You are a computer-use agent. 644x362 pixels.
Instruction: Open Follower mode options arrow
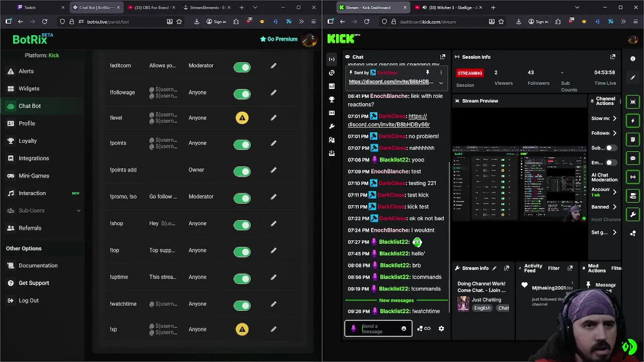point(614,133)
